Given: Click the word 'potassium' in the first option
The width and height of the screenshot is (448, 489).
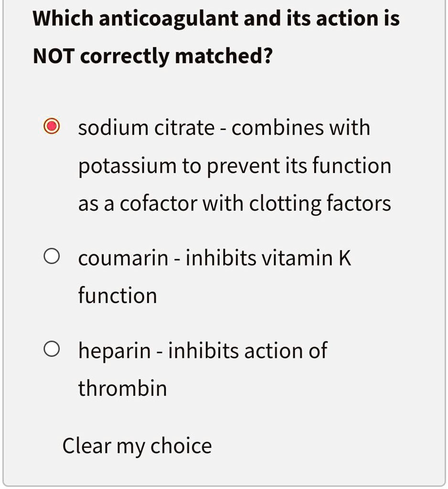Looking at the screenshot, I should point(127,166).
